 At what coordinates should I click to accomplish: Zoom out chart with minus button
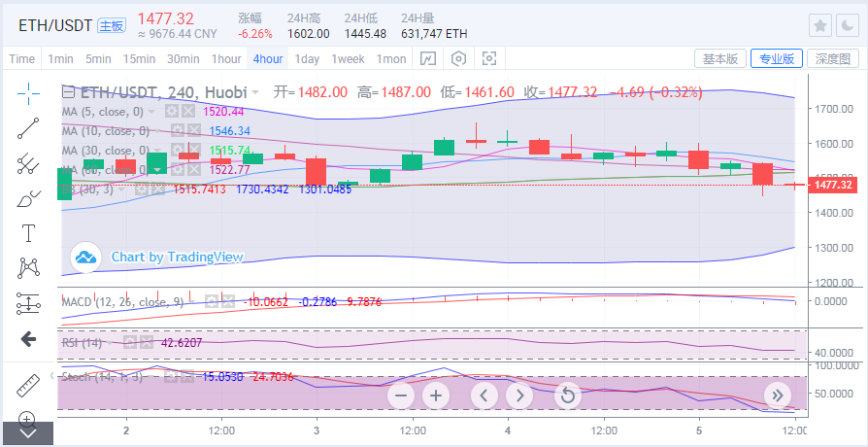tap(401, 395)
